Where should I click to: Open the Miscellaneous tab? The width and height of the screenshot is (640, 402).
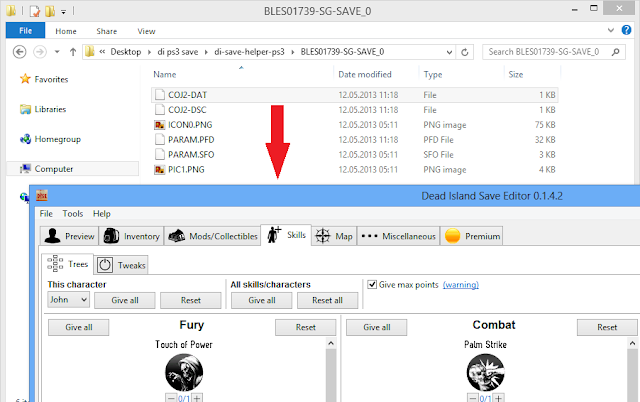coord(398,236)
